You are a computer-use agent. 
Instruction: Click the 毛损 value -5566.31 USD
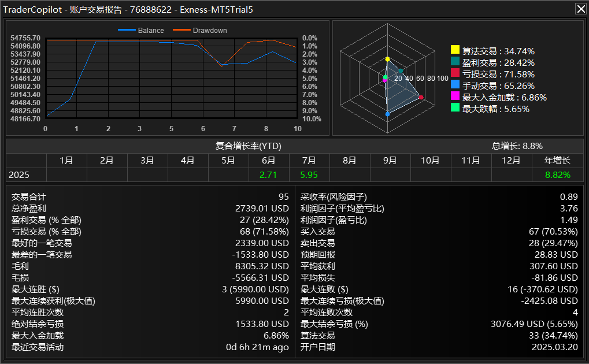(x=260, y=277)
